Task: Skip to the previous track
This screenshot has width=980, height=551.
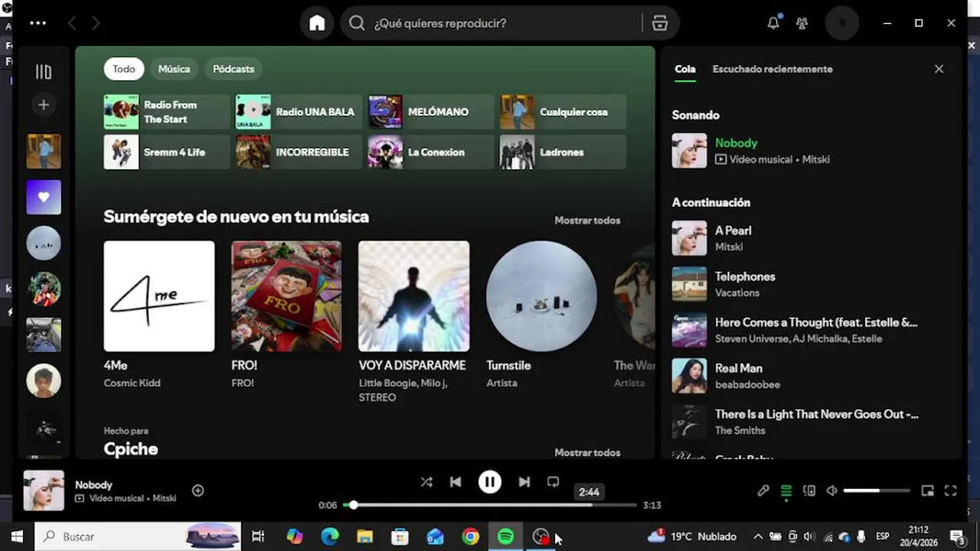Action: click(456, 482)
